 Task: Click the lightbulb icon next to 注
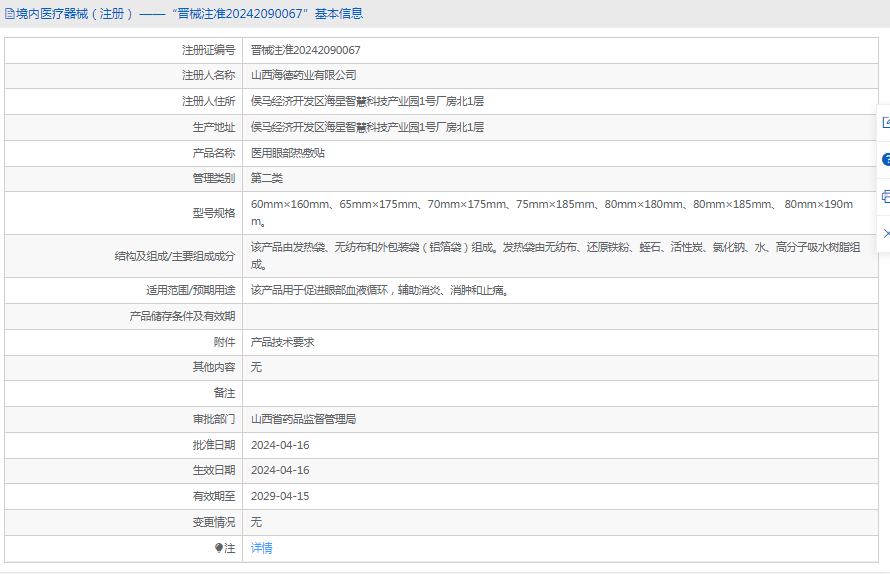point(219,548)
